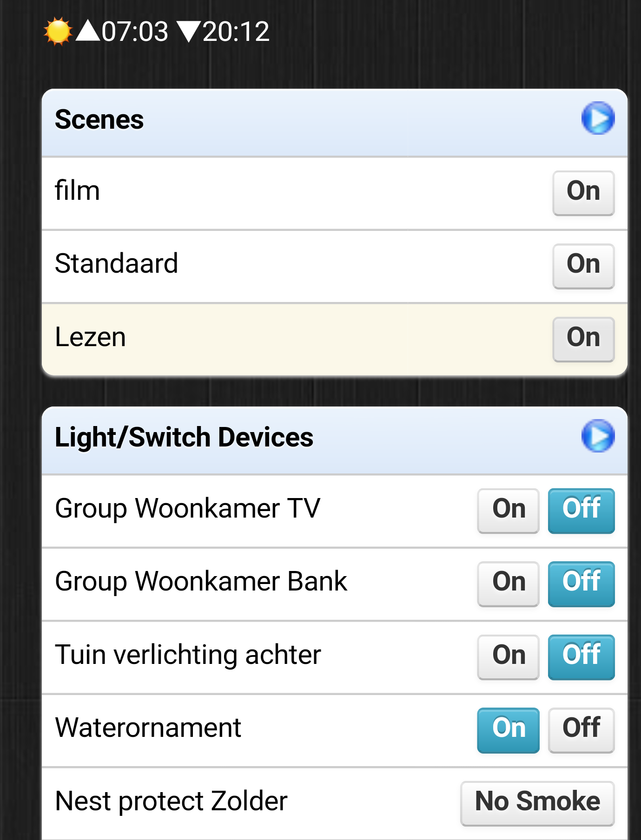Image resolution: width=641 pixels, height=840 pixels.
Task: Expand the Scenes header
Action: pos(335,123)
